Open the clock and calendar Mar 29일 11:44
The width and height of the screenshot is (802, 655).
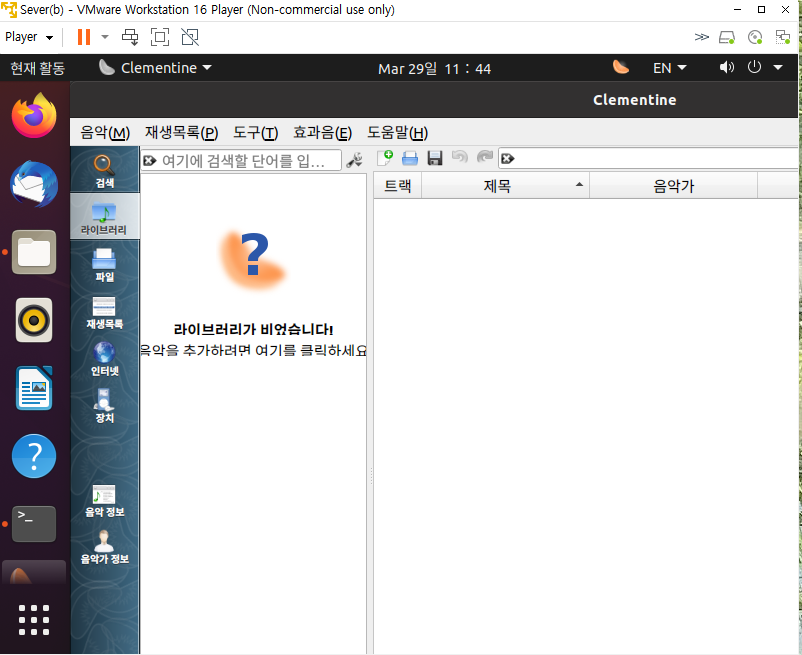coord(434,69)
